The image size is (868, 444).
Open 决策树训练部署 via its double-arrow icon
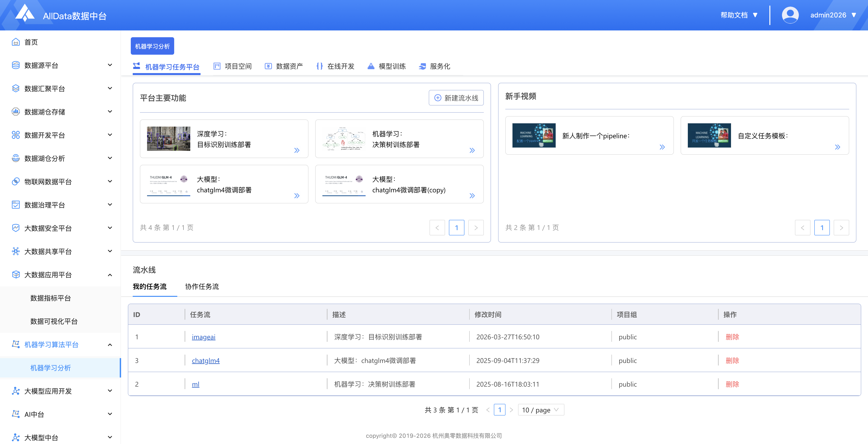(x=472, y=150)
